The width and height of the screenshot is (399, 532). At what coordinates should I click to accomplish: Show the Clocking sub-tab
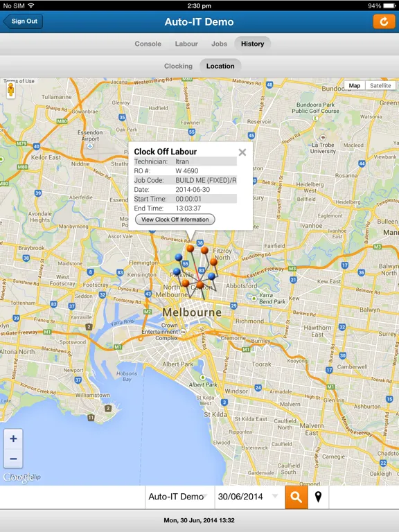pyautogui.click(x=178, y=66)
